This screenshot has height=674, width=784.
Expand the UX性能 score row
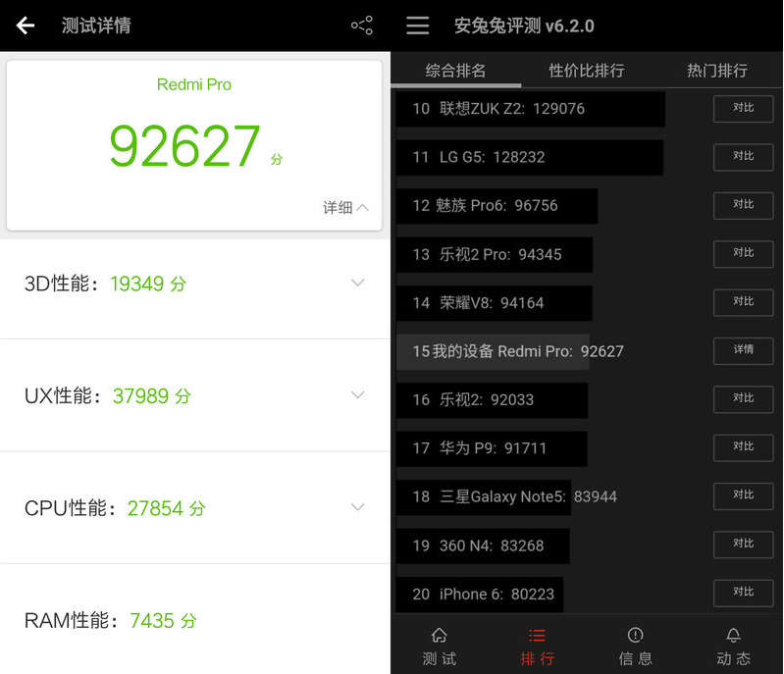(x=195, y=395)
